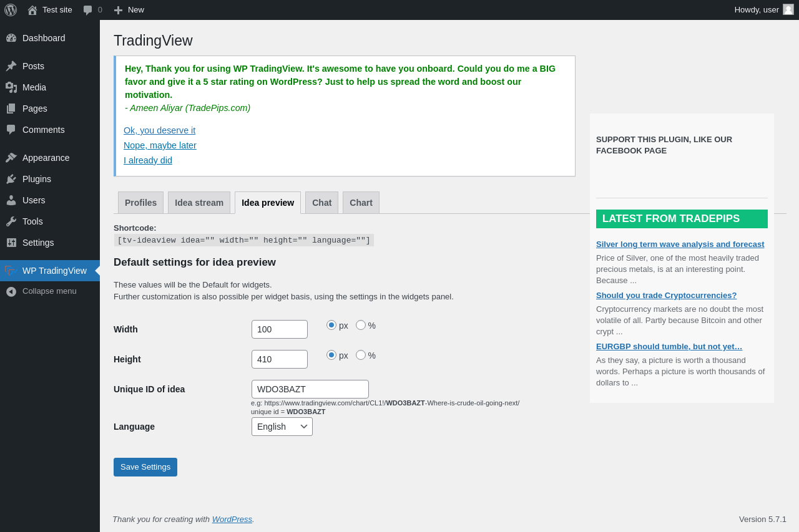The width and height of the screenshot is (799, 532).
Task: Open Tools in the sidebar menu
Action: (50, 221)
